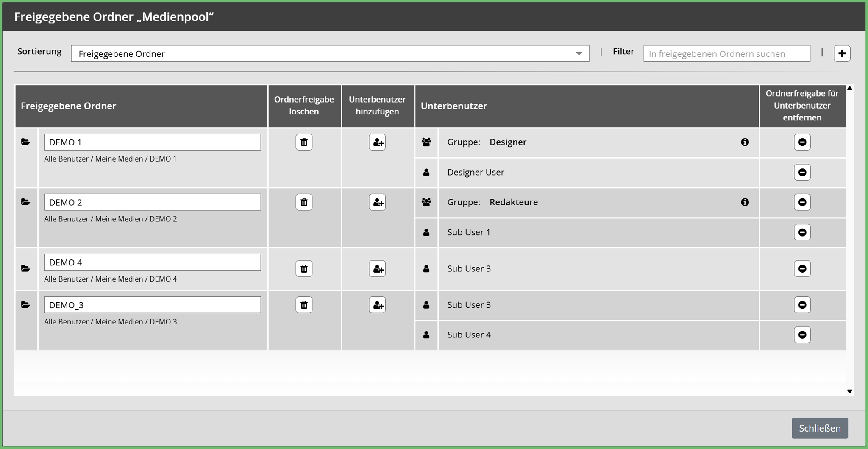
Task: Add sub user to DEMO 2 folder
Action: (x=377, y=202)
